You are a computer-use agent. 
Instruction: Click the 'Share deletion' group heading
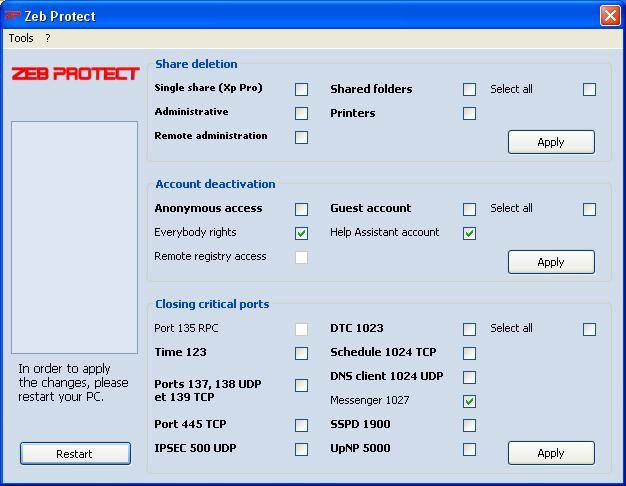tap(196, 64)
